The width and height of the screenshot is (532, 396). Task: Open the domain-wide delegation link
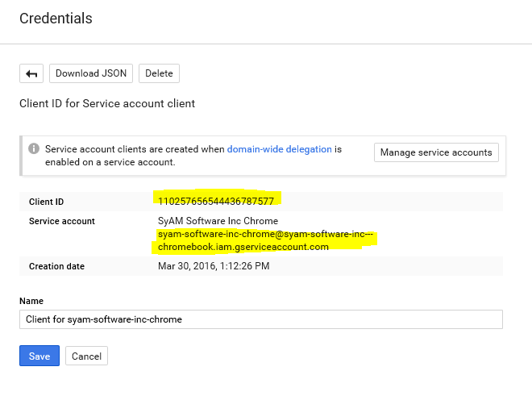pos(279,149)
